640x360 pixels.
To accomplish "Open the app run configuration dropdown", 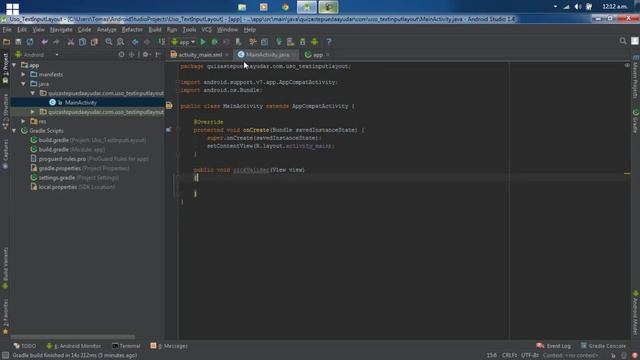I will click(184, 42).
